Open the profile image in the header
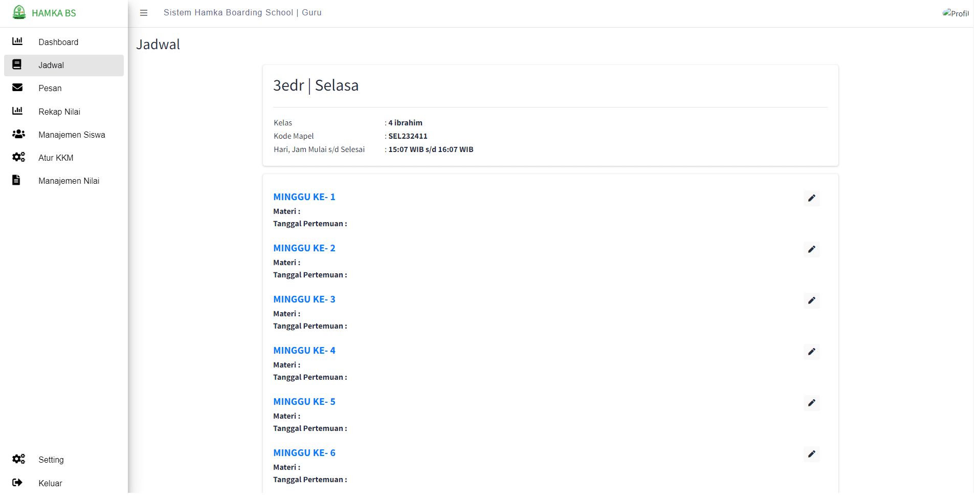 click(955, 13)
